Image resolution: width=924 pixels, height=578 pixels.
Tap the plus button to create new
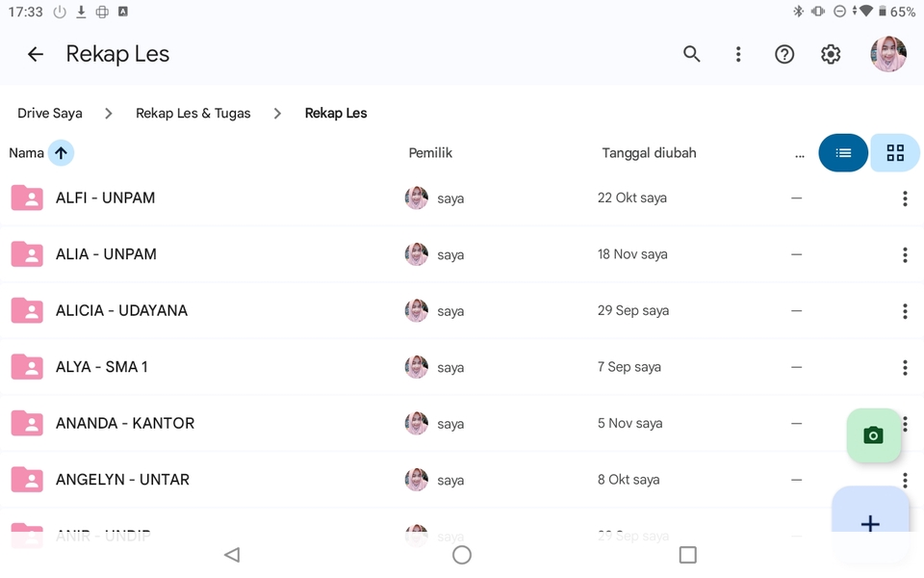click(x=870, y=523)
